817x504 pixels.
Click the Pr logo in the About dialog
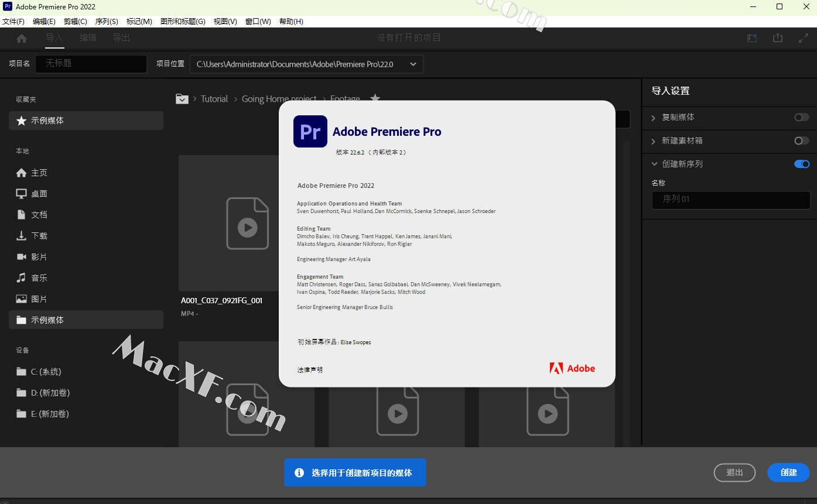click(310, 132)
